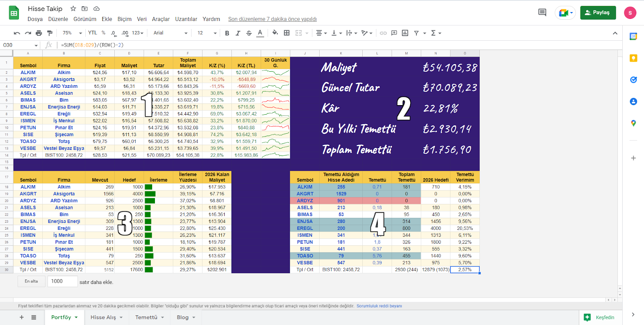The height and width of the screenshot is (325, 644).
Task: Select the paint format tool
Action: point(50,33)
